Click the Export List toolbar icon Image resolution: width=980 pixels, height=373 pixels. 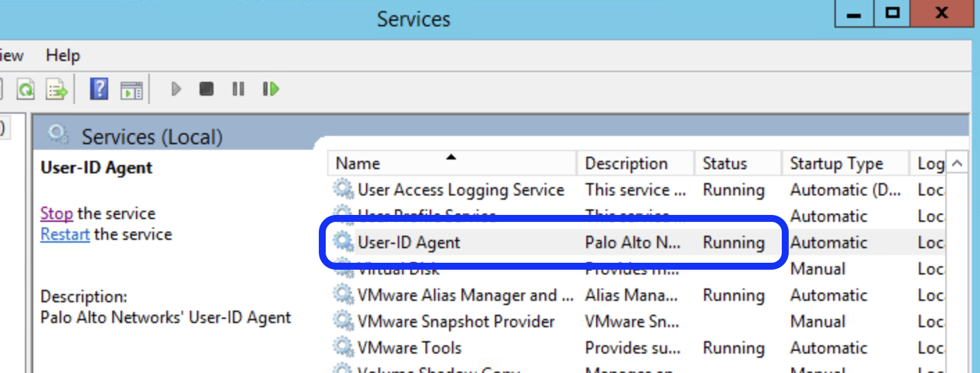(57, 89)
